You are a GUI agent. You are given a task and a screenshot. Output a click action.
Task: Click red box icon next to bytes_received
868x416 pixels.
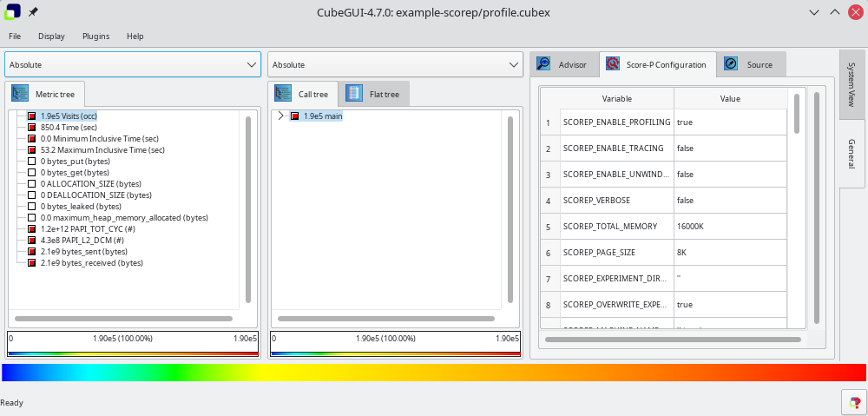point(32,263)
